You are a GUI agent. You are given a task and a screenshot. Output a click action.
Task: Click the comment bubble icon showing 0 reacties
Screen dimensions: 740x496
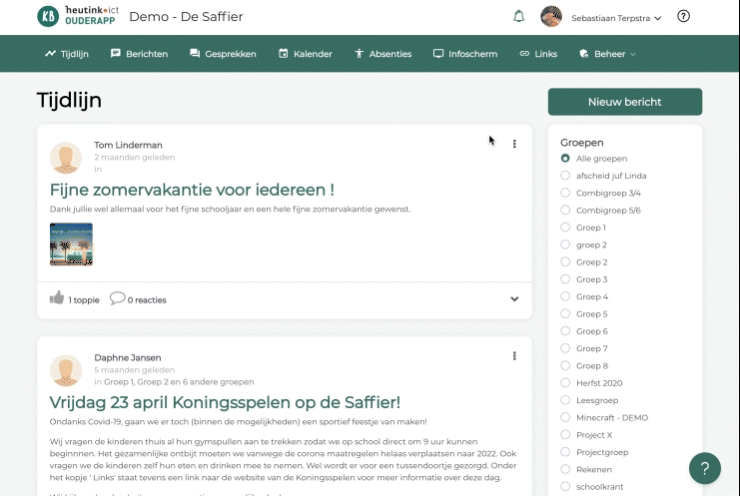click(x=118, y=298)
